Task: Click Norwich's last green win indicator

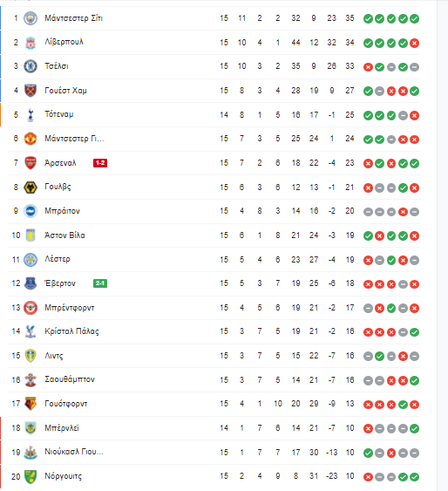Action: tap(415, 477)
